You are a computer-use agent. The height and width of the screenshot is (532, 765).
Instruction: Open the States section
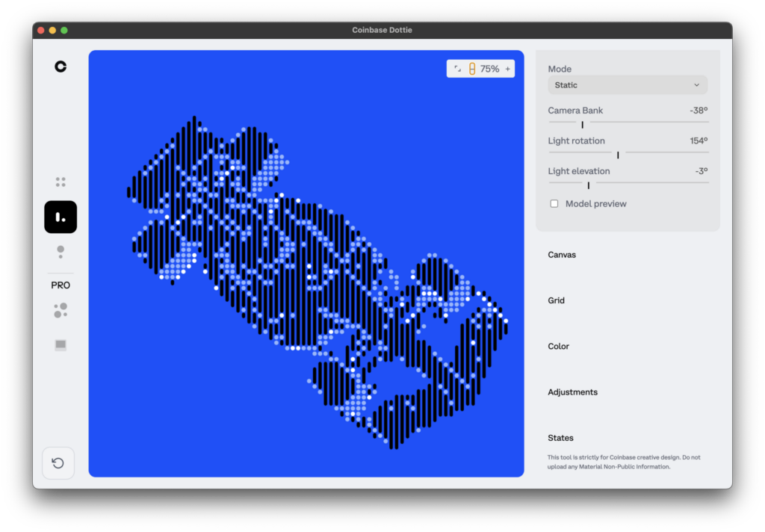pos(560,439)
